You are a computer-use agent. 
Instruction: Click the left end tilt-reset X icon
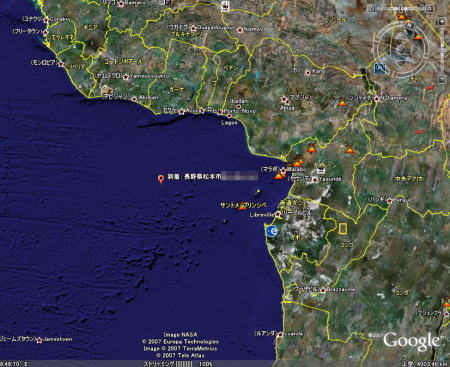coord(372,8)
